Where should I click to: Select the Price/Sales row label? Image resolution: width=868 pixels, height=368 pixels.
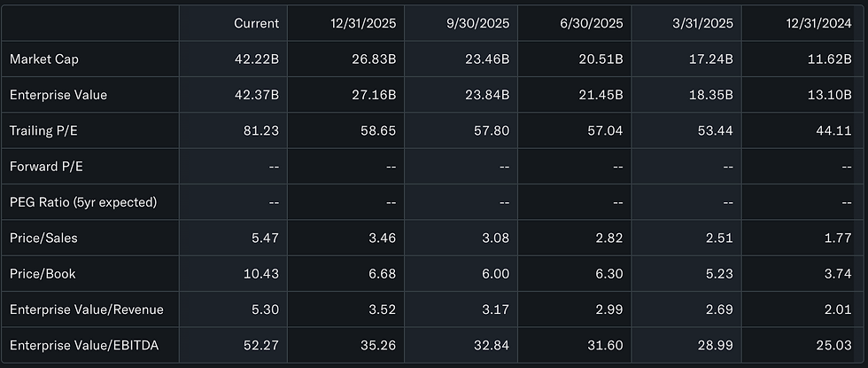point(42,238)
